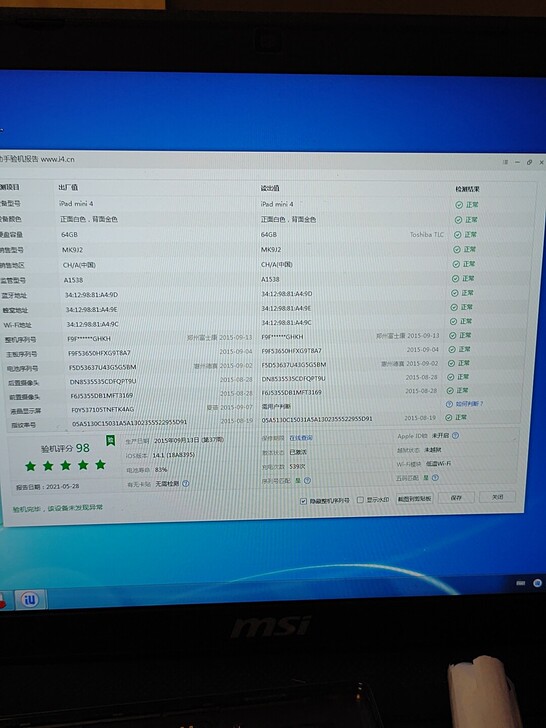The height and width of the screenshot is (728, 546).
Task: Click the 截图到剪贴板 button
Action: point(414,499)
